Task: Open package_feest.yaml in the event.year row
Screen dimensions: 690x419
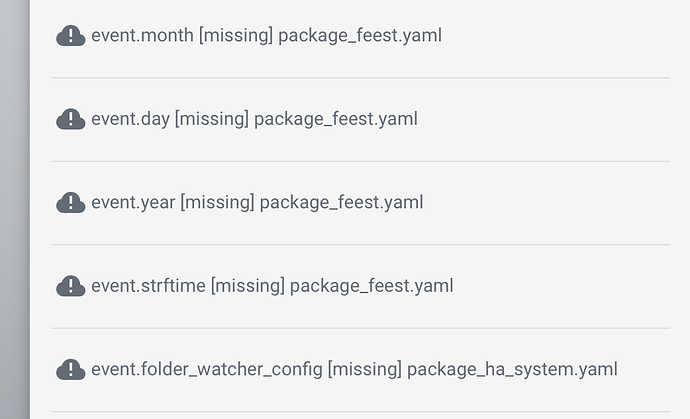Action: [x=342, y=203]
